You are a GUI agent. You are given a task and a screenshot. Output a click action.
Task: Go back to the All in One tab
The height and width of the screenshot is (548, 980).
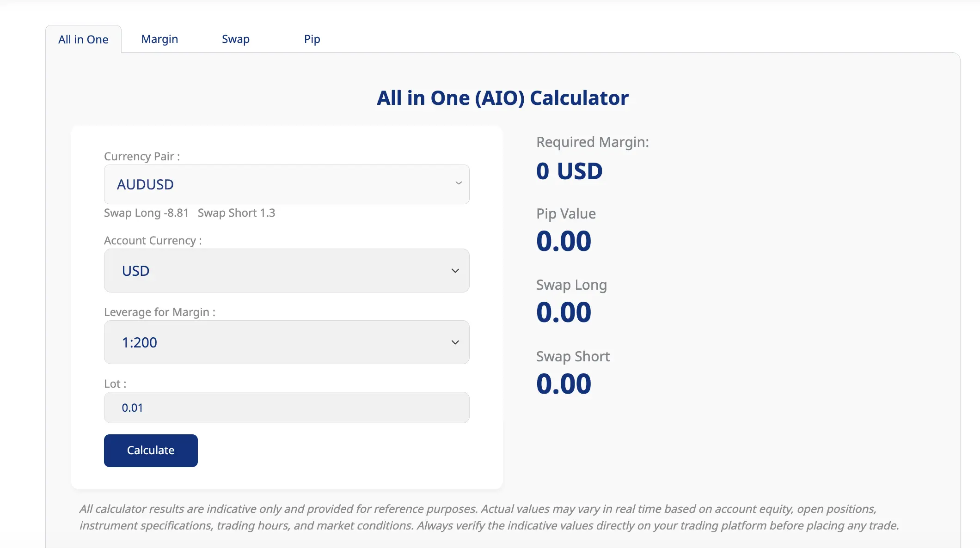83,39
